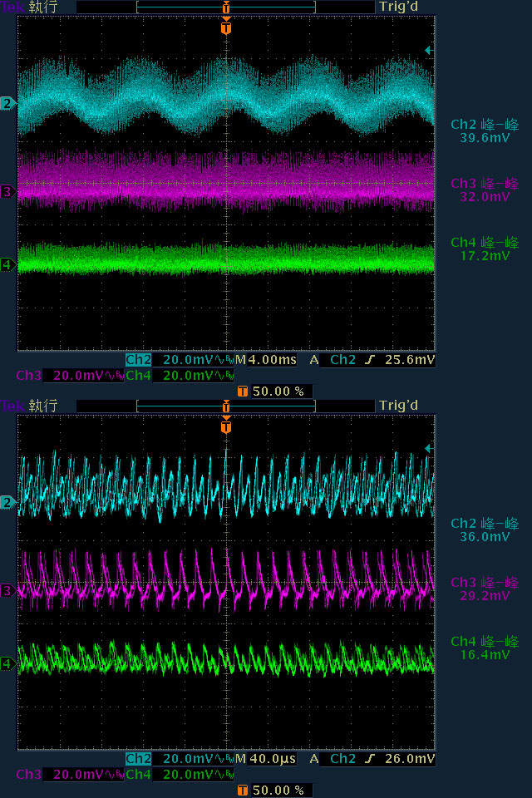
Task: Click the Ch3 ground marker in top capture
Action: coord(7,192)
